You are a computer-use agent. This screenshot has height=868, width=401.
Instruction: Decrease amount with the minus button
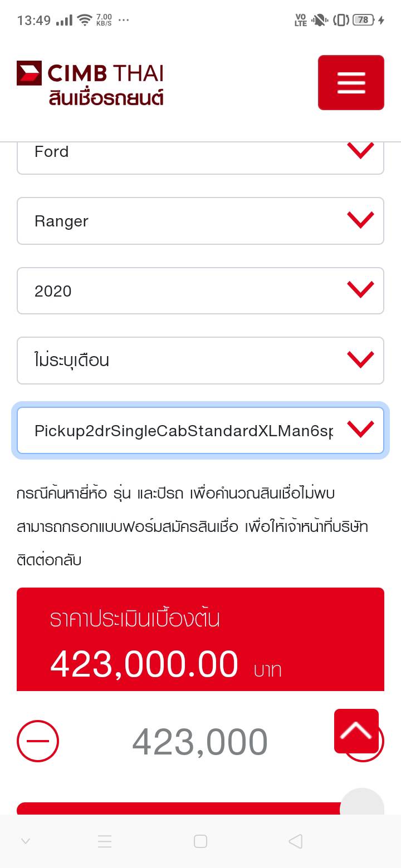[38, 741]
